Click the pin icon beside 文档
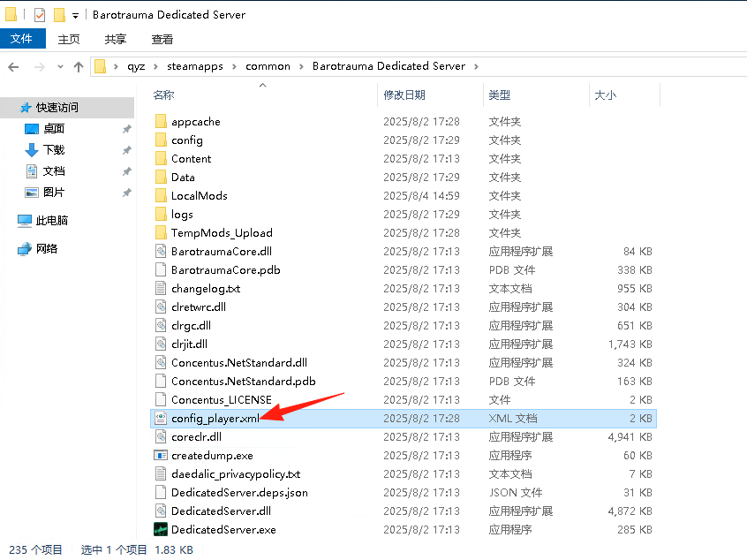747x560 pixels. (127, 171)
